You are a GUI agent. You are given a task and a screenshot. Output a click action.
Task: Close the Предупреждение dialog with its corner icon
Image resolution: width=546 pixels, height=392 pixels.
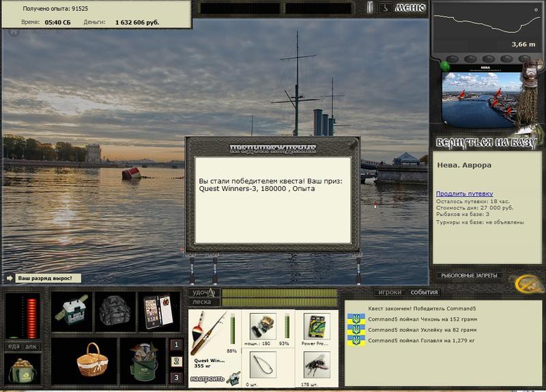[353, 144]
